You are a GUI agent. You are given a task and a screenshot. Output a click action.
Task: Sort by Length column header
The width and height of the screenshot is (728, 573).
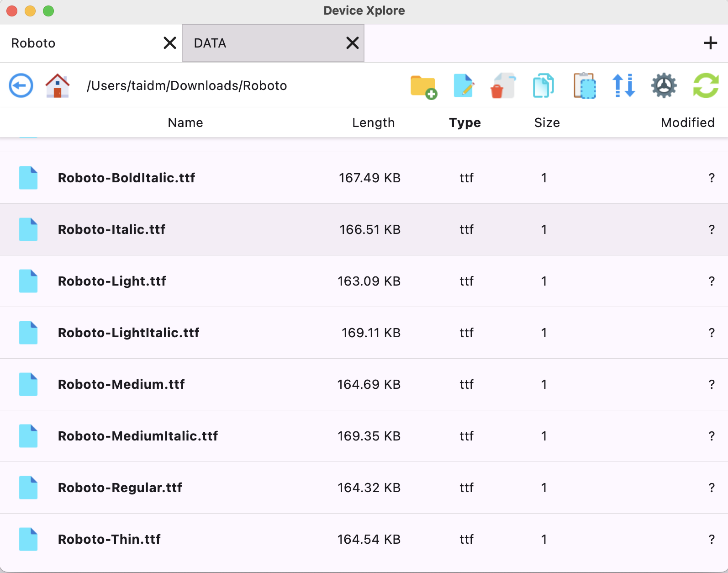pos(373,122)
